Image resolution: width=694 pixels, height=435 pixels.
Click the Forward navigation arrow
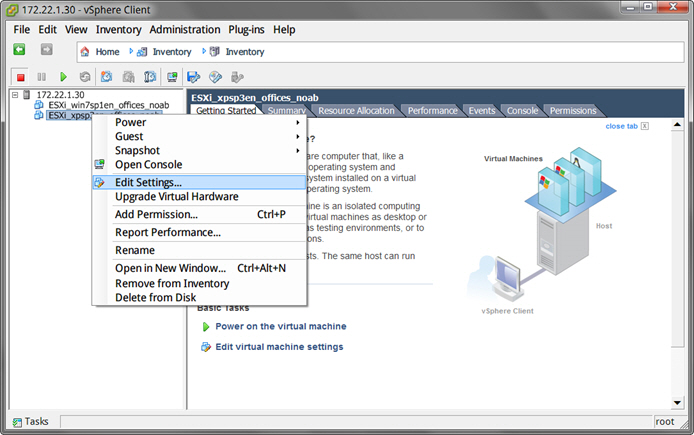point(46,49)
